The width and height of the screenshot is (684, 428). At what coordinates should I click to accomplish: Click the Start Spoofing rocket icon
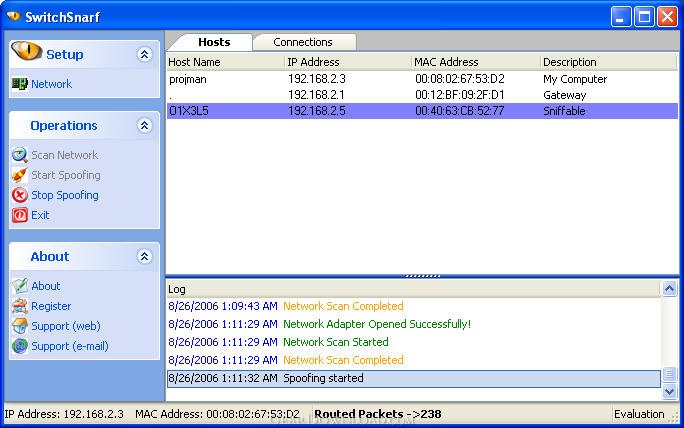pos(19,175)
